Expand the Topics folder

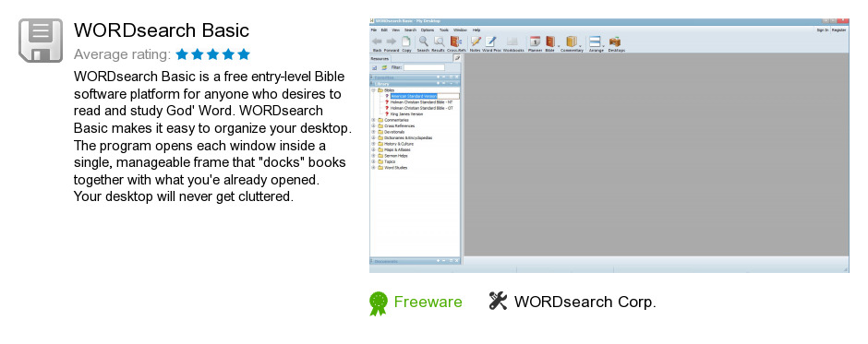pos(374,161)
